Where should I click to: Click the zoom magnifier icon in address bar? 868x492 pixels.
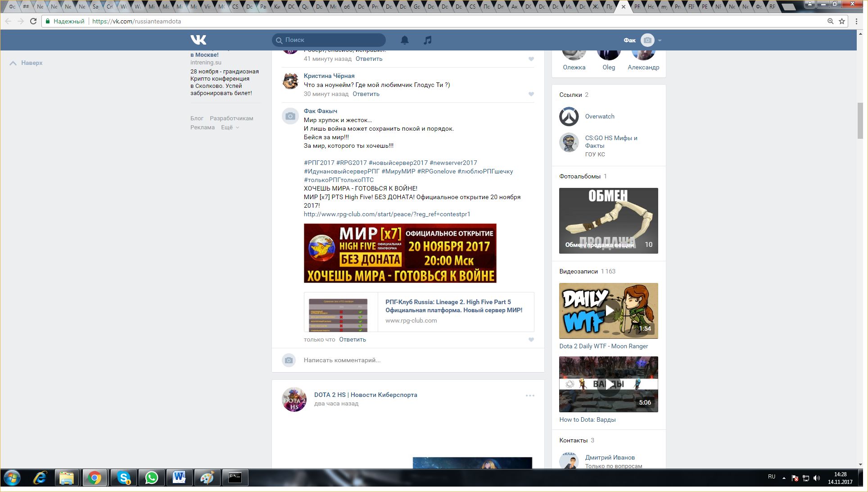coord(830,21)
